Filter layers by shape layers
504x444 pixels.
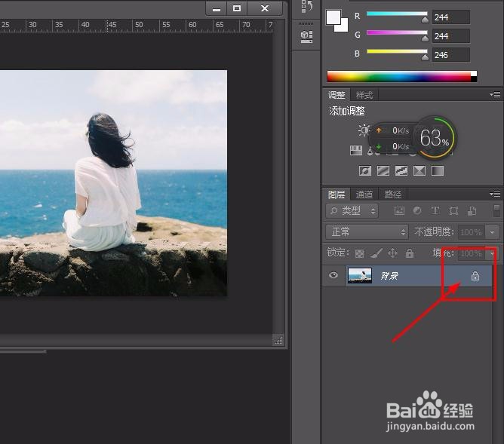pyautogui.click(x=453, y=210)
